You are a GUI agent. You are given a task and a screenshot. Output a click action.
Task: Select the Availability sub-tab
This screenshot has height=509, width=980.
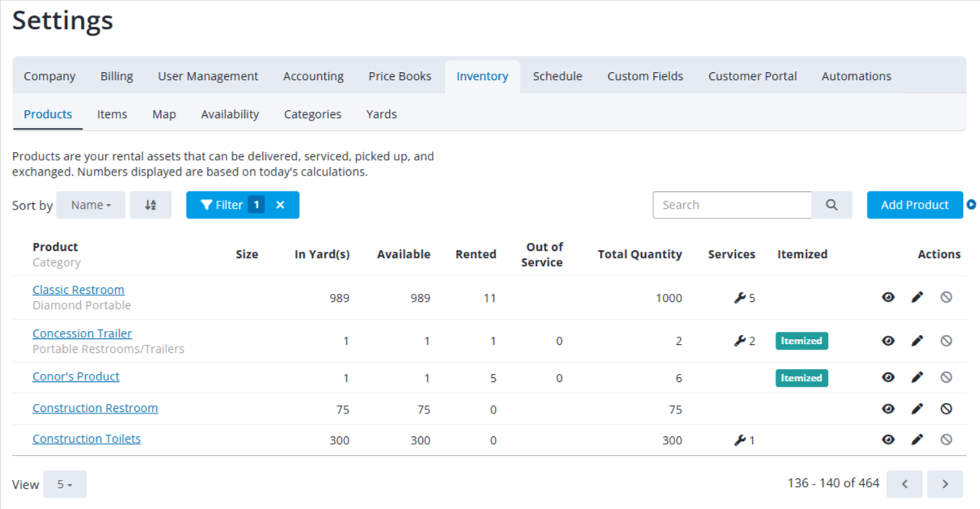point(230,114)
